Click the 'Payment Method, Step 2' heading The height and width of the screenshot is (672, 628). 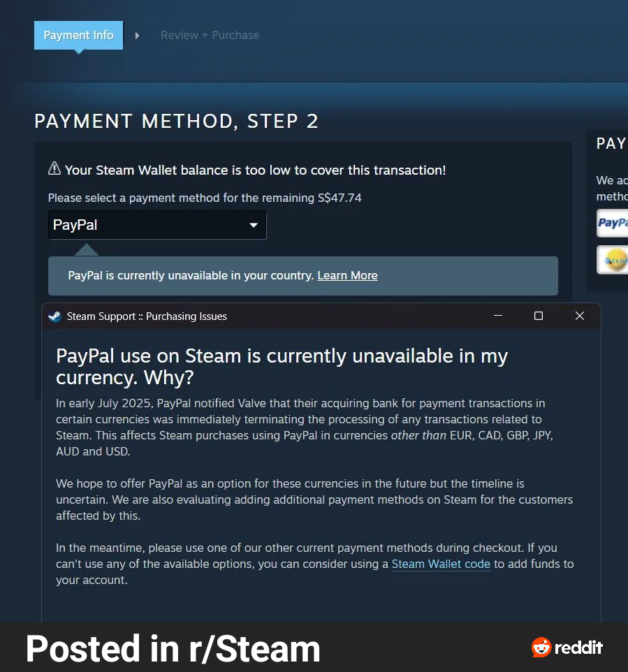click(x=176, y=122)
